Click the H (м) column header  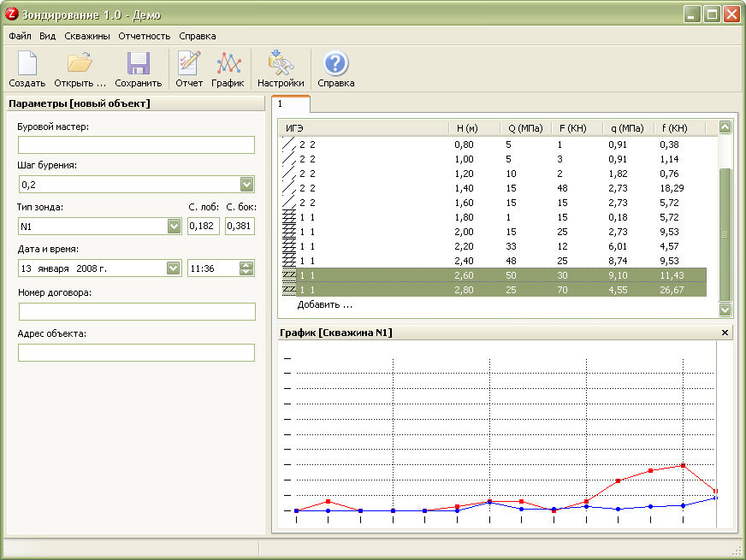pyautogui.click(x=474, y=128)
